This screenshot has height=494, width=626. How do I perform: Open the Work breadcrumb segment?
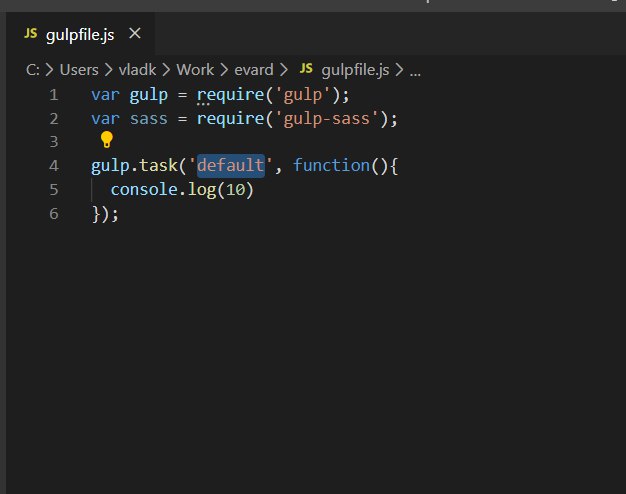click(195, 70)
